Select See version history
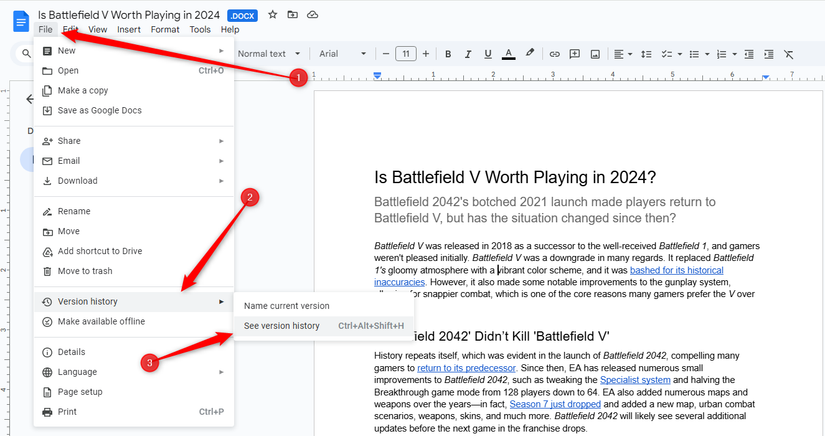This screenshot has width=825, height=436. pyautogui.click(x=323, y=326)
